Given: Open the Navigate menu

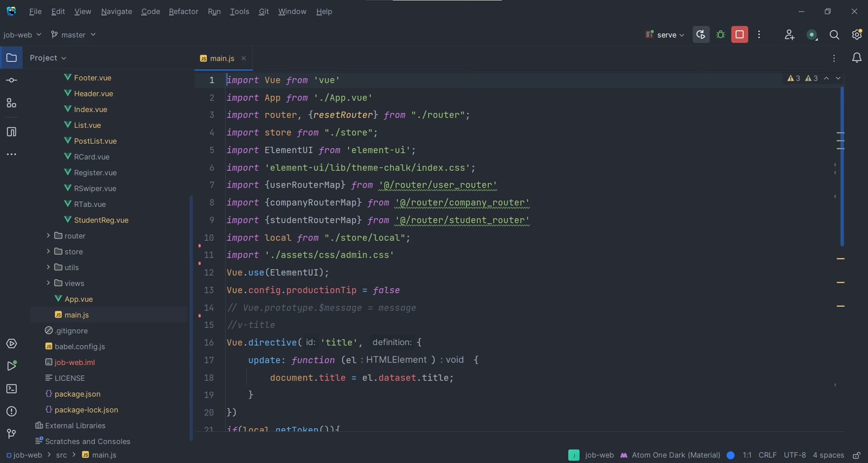Looking at the screenshot, I should click(116, 11).
